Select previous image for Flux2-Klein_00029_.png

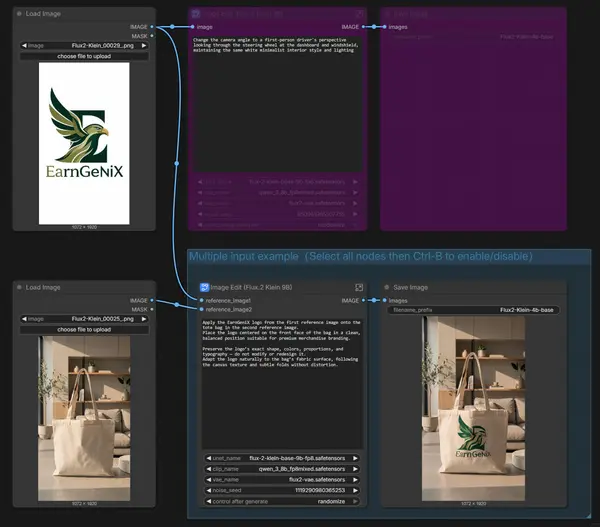[24, 46]
